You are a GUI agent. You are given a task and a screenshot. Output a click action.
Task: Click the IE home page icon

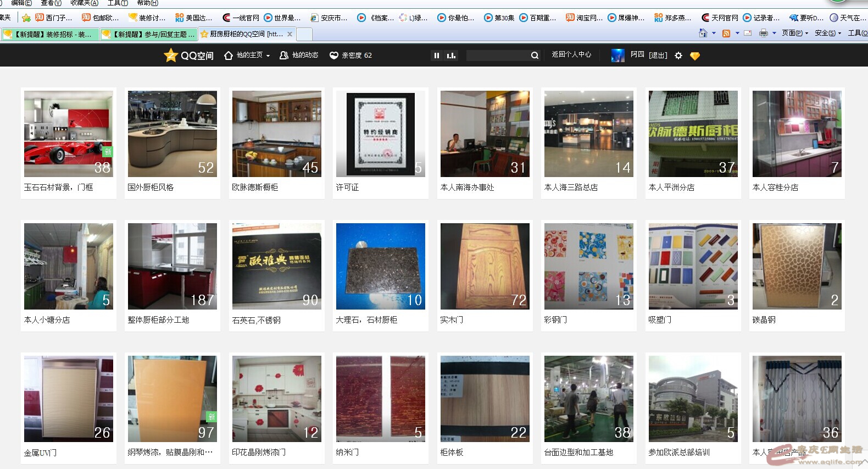703,34
